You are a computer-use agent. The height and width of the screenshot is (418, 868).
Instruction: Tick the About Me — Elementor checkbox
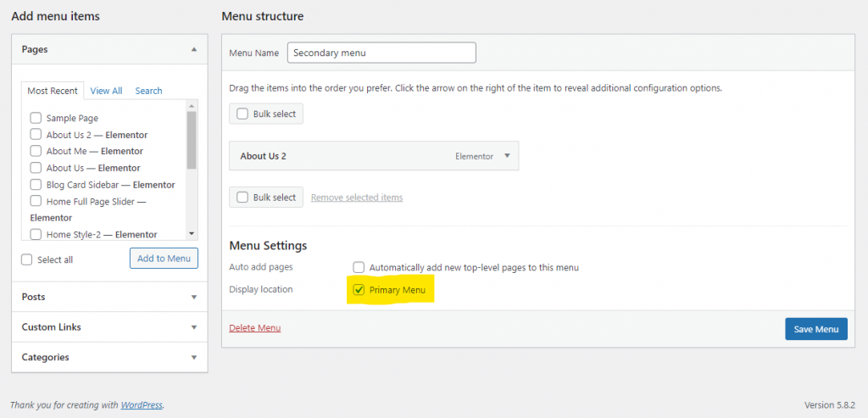[36, 151]
